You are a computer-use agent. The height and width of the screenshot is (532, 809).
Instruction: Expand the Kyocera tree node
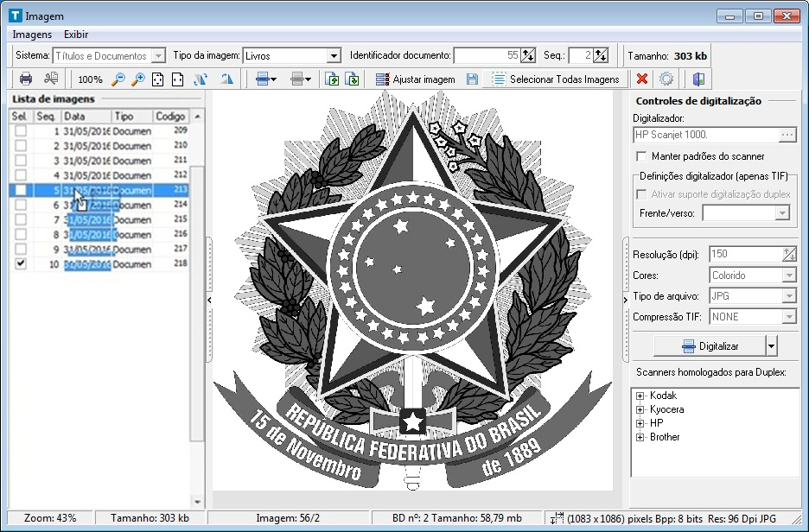[640, 410]
